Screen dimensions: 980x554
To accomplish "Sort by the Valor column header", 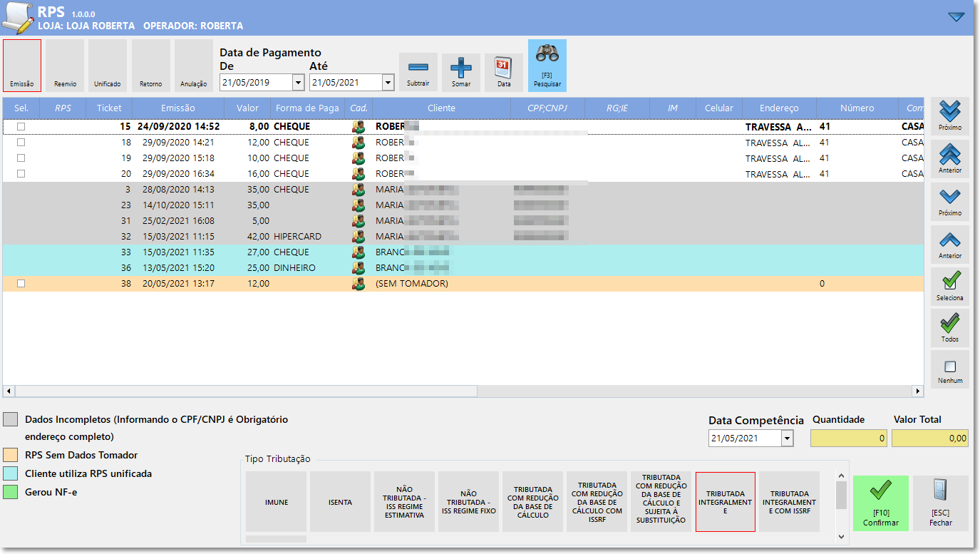I will click(247, 108).
